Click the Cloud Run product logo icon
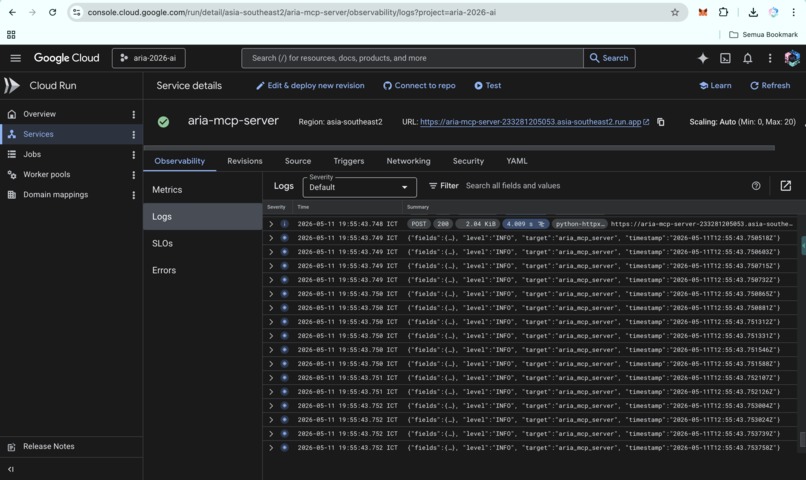 11,85
